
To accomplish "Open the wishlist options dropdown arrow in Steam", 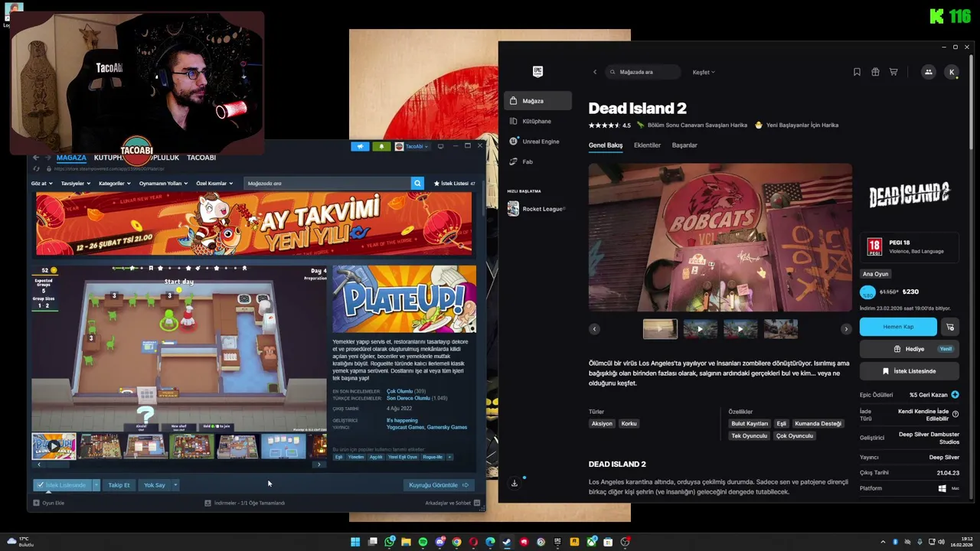I will point(96,485).
